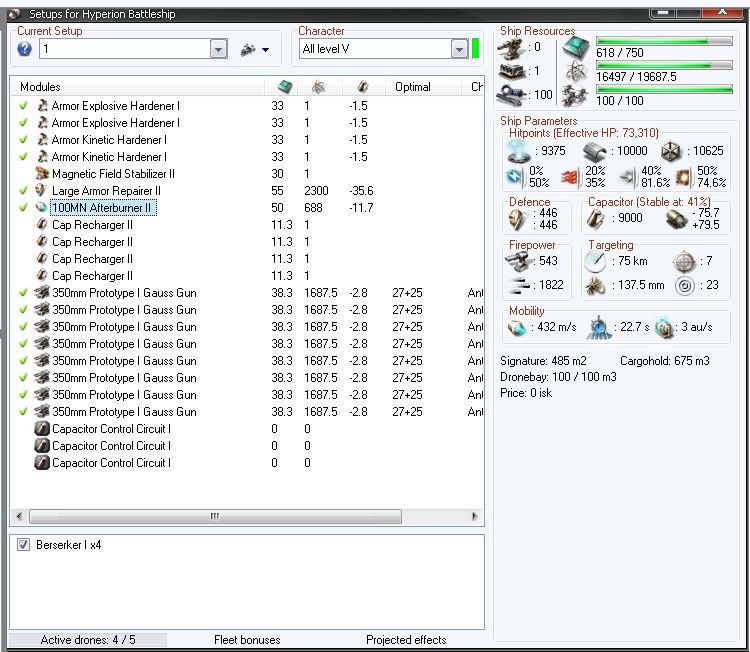Click the turret hardpoints icon in Ship Resources
The height and width of the screenshot is (652, 750).
coord(511,48)
